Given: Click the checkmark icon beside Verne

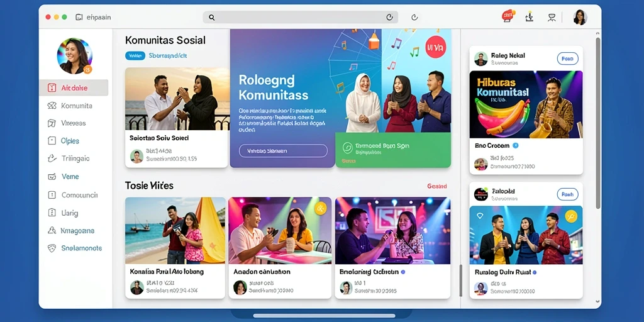Looking at the screenshot, I should click(x=52, y=177).
